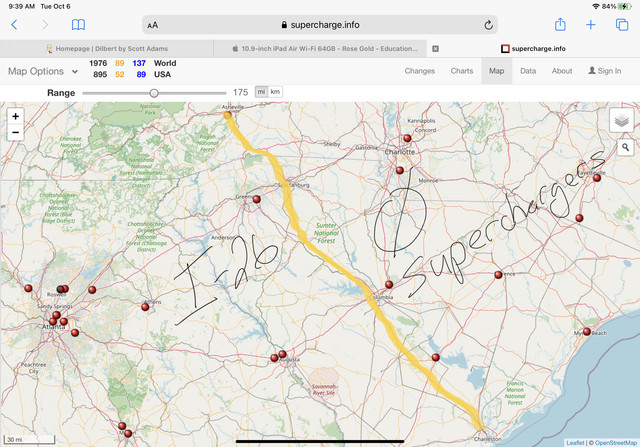Open the Data page
The image size is (640, 447).
528,71
